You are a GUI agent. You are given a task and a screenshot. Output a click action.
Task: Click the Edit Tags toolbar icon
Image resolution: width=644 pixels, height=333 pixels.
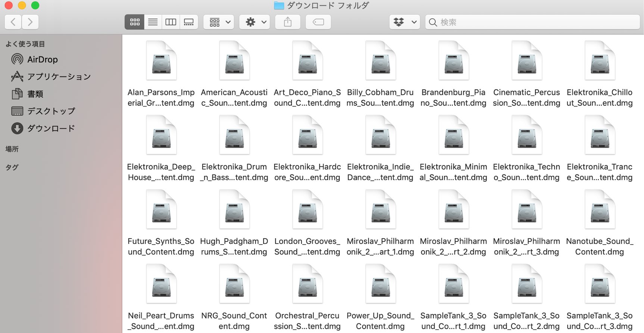[318, 22]
